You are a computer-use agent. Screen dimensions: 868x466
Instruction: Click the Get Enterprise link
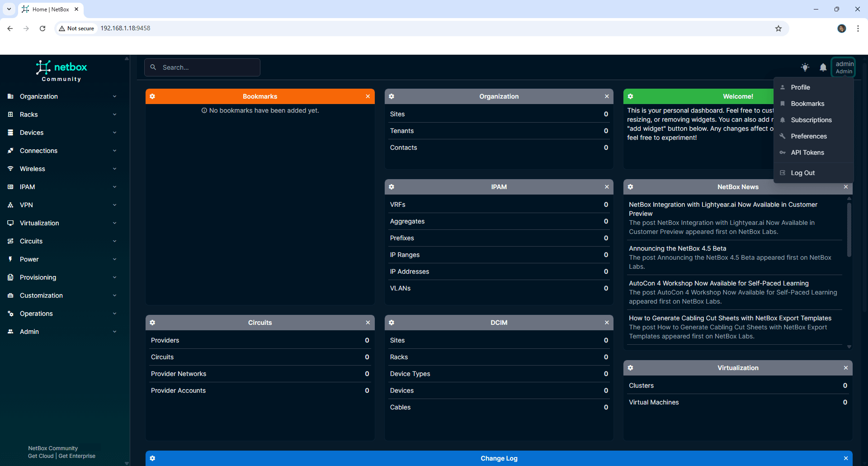coord(77,456)
